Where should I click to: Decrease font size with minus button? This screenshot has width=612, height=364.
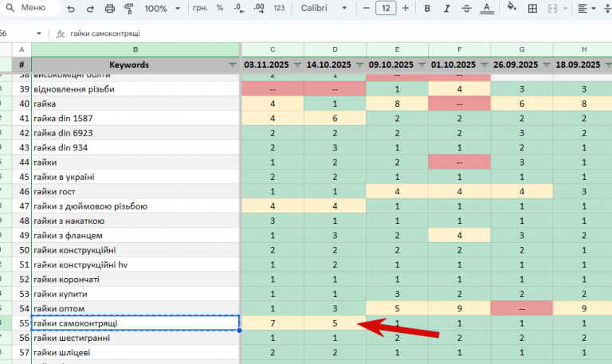click(366, 8)
